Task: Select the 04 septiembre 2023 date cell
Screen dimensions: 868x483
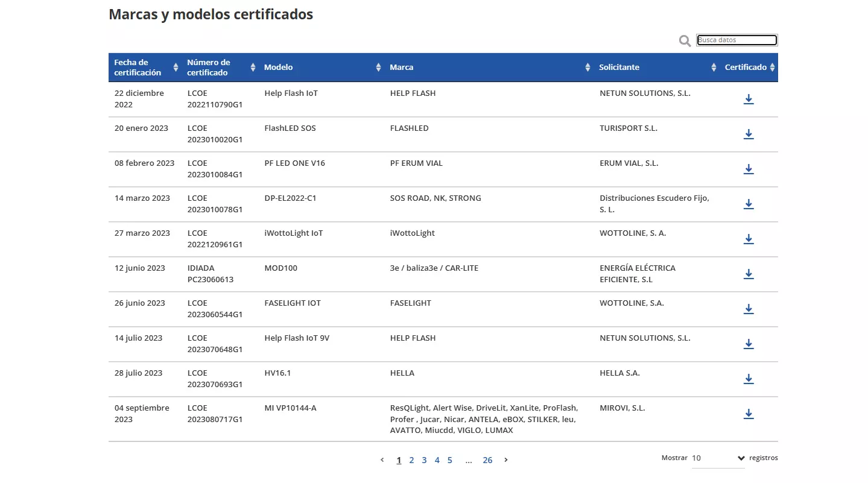Action: (142, 414)
